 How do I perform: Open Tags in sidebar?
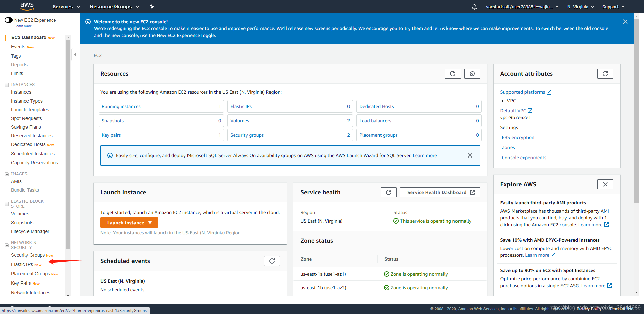coord(16,56)
